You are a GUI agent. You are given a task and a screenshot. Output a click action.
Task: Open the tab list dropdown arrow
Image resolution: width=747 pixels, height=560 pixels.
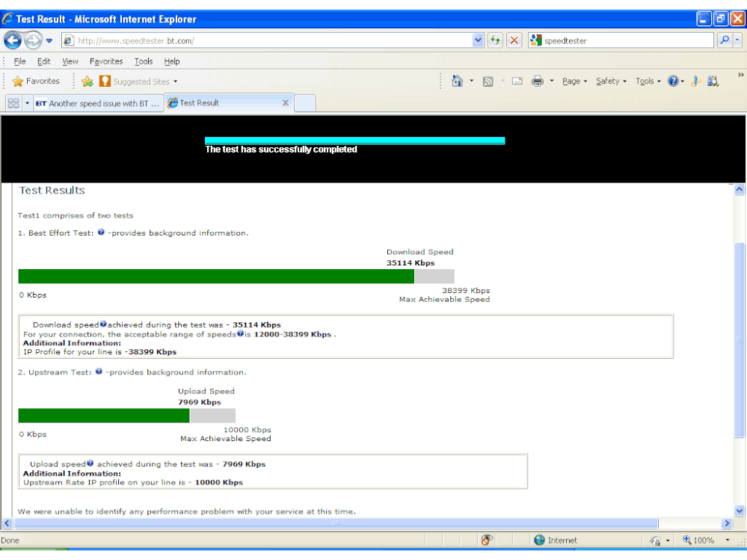click(27, 103)
